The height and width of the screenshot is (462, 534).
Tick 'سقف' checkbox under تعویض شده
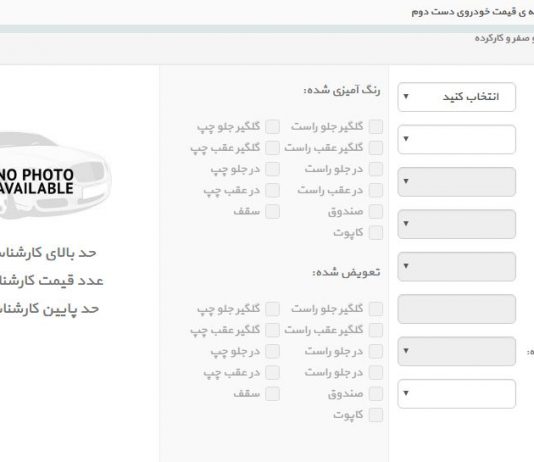point(273,394)
